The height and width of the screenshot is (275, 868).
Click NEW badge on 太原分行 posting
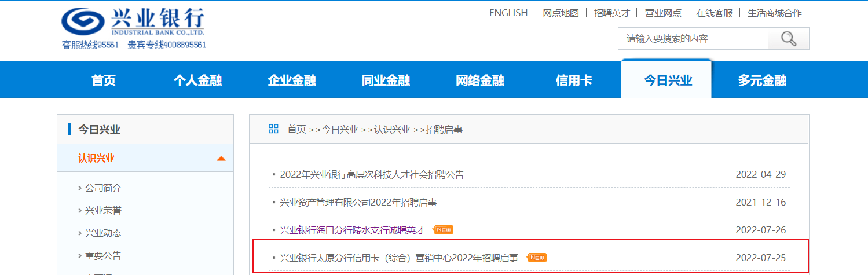pos(537,258)
